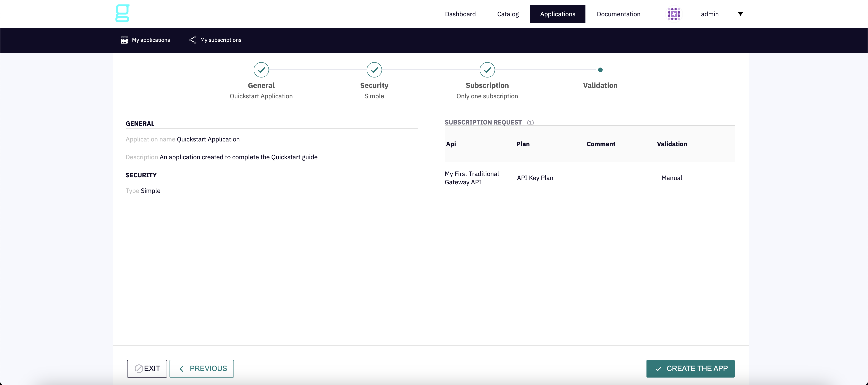Image resolution: width=868 pixels, height=385 pixels.
Task: Click the General step checkmark circle
Action: click(x=261, y=70)
